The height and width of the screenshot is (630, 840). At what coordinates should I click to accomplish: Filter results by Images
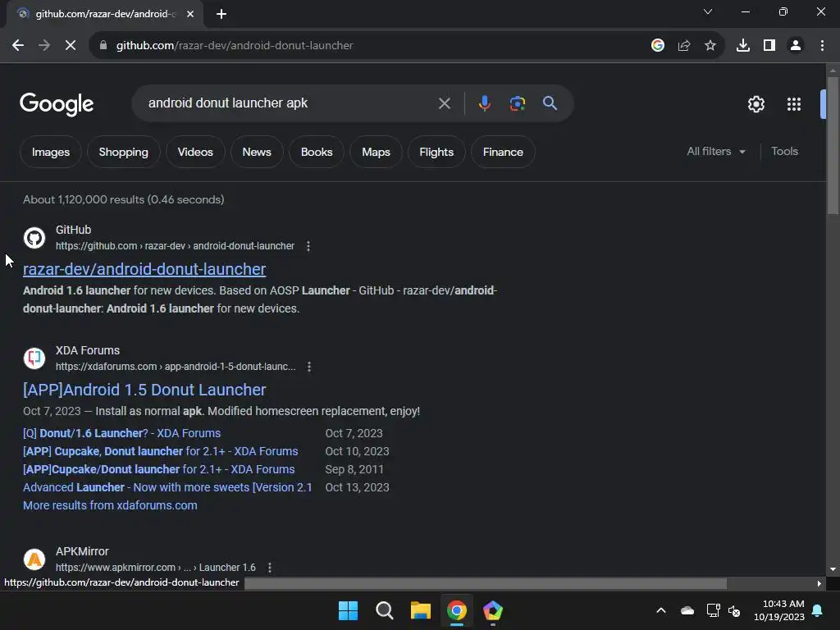[x=51, y=152]
